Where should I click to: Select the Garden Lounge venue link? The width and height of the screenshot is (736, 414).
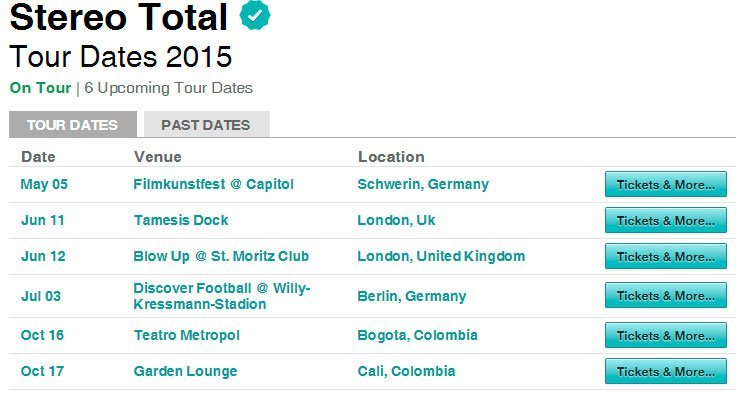click(185, 371)
